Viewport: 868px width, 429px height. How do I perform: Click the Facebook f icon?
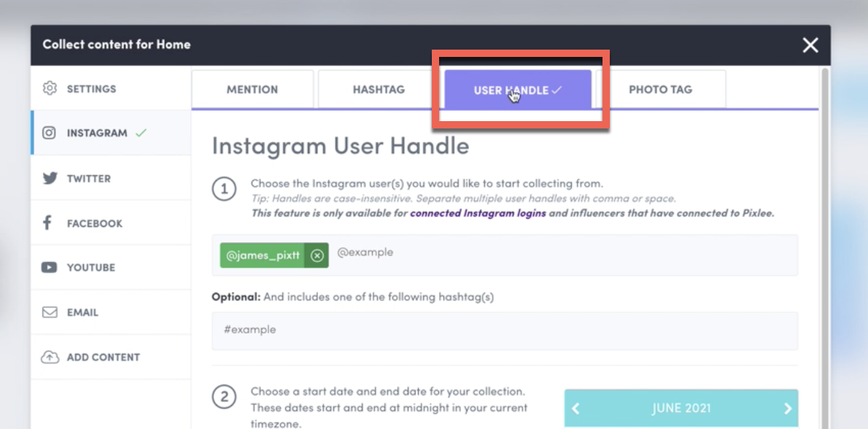click(48, 223)
